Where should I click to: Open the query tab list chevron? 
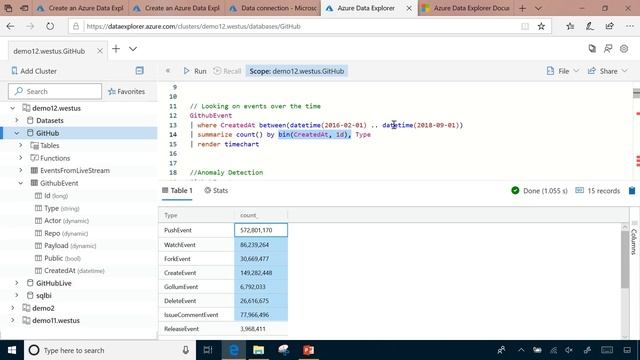pyautogui.click(x=133, y=49)
